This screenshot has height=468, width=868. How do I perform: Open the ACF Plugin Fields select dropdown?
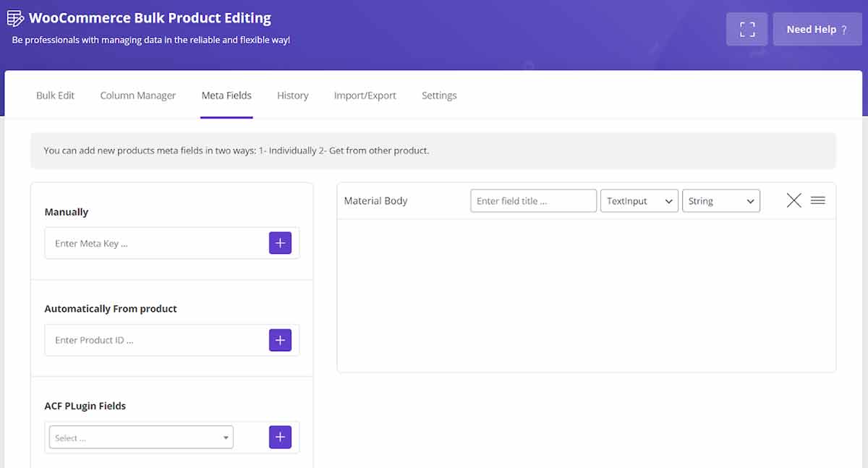[142, 438]
